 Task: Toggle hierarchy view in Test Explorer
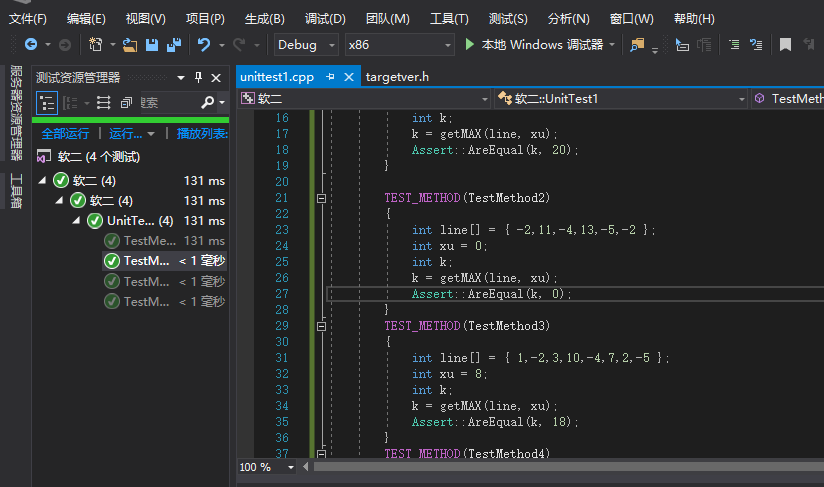pos(47,102)
